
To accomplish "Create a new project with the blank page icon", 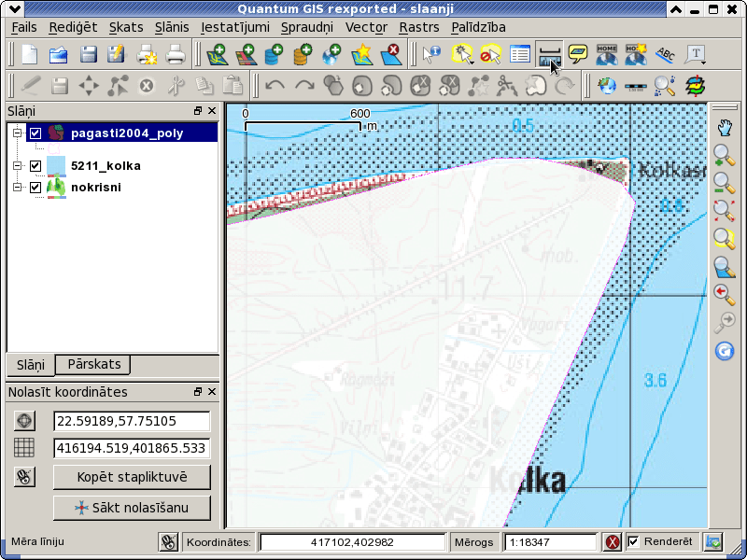I will 30,55.
